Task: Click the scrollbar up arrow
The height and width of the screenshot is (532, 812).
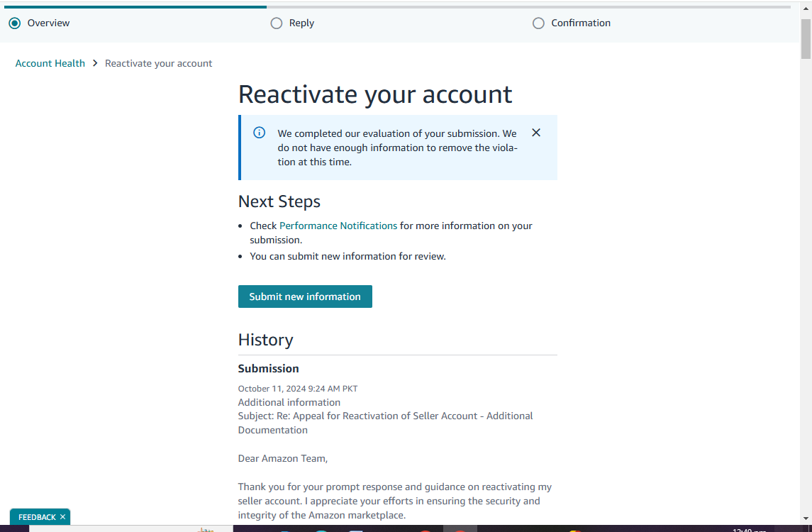Action: (806, 9)
